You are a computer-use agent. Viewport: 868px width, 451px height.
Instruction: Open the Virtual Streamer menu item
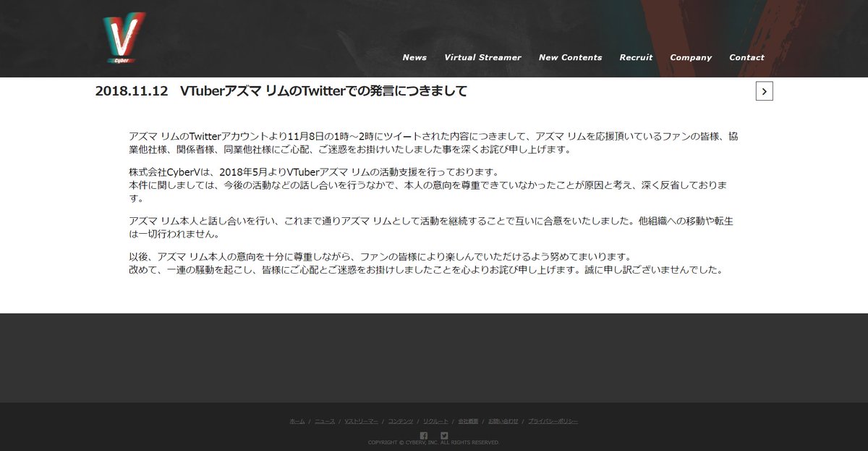pos(482,57)
